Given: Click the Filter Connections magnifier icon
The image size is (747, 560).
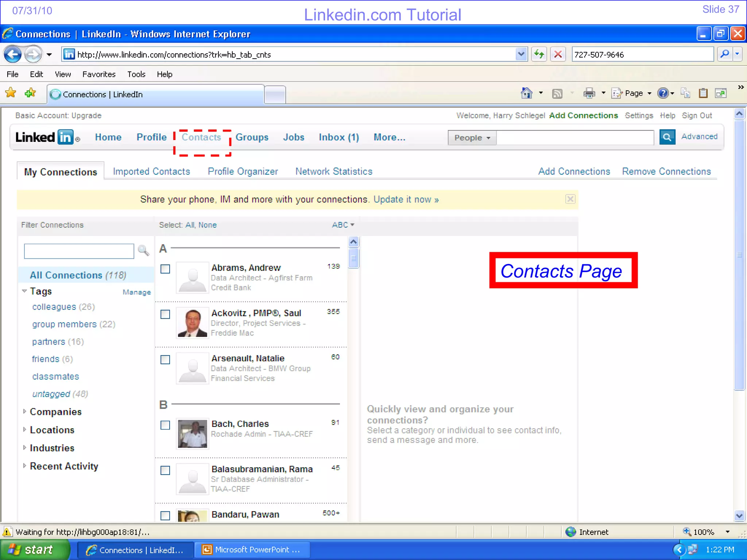Looking at the screenshot, I should (143, 250).
